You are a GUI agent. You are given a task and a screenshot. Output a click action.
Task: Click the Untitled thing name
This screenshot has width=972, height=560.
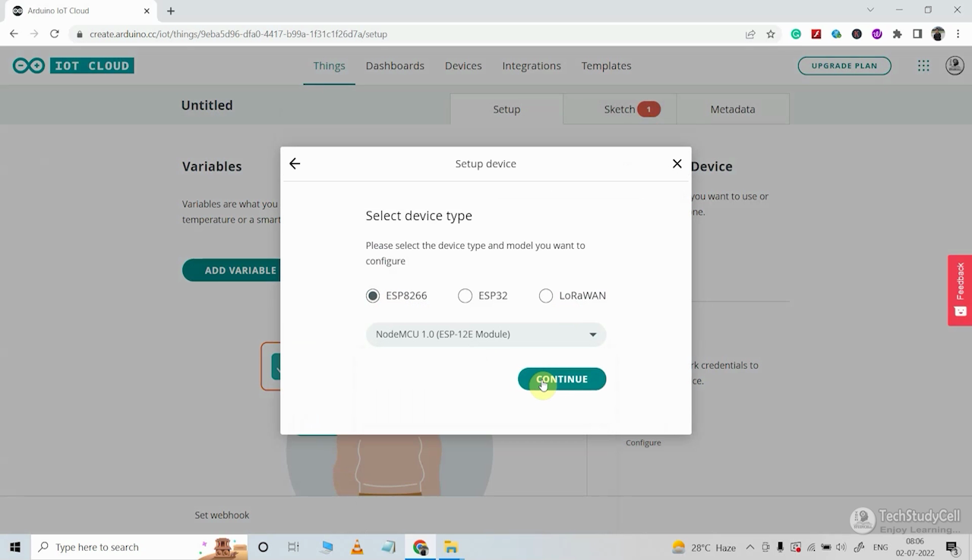[x=207, y=105]
